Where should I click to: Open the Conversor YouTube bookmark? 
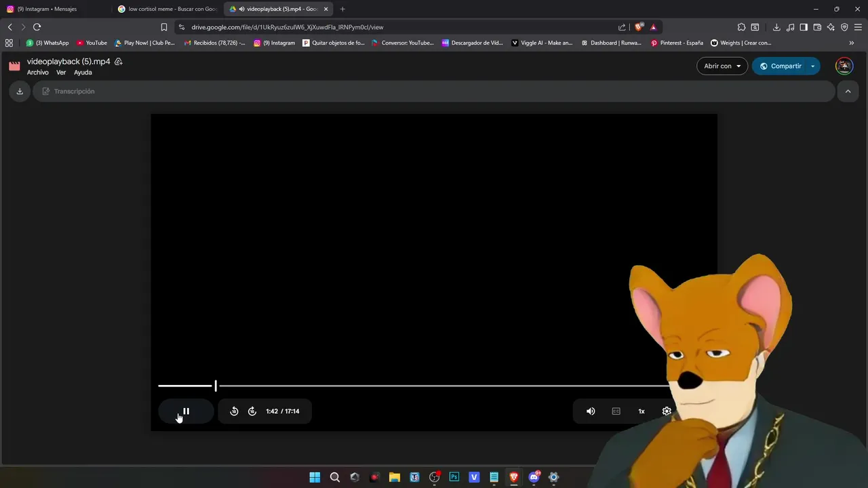(403, 43)
